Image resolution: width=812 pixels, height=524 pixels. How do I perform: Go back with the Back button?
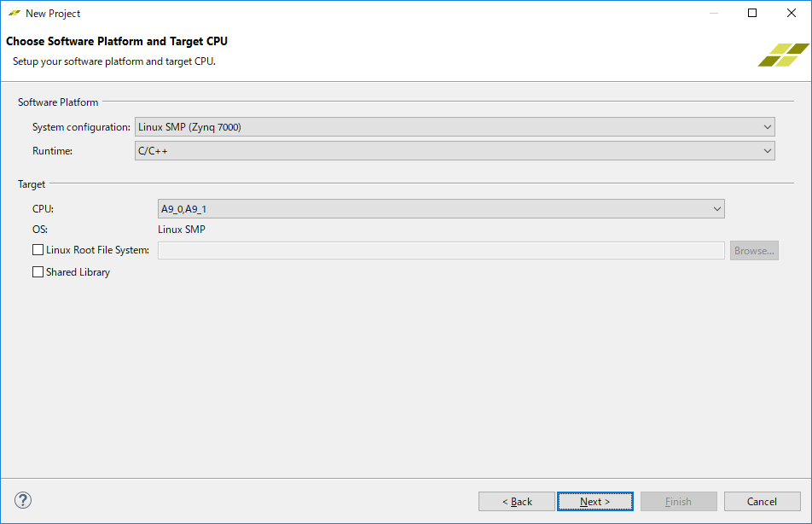(x=517, y=502)
